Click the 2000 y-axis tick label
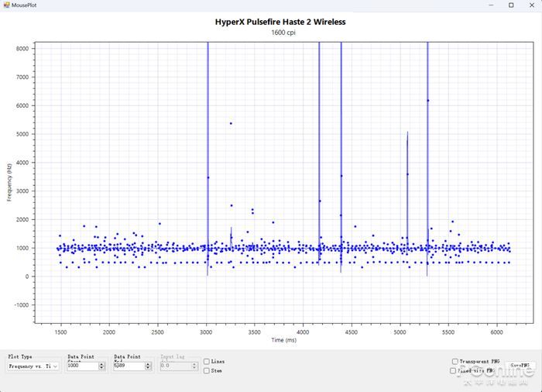 [x=22, y=220]
